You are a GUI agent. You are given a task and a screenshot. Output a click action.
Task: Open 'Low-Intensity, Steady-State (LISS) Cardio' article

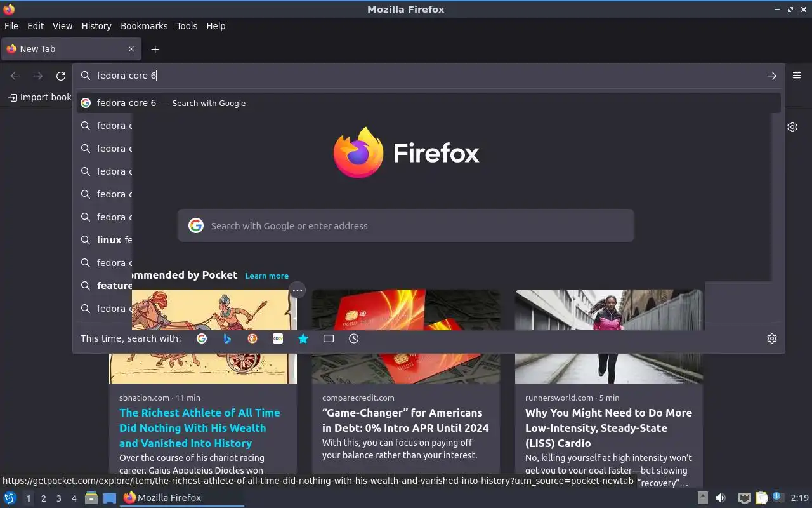point(608,428)
